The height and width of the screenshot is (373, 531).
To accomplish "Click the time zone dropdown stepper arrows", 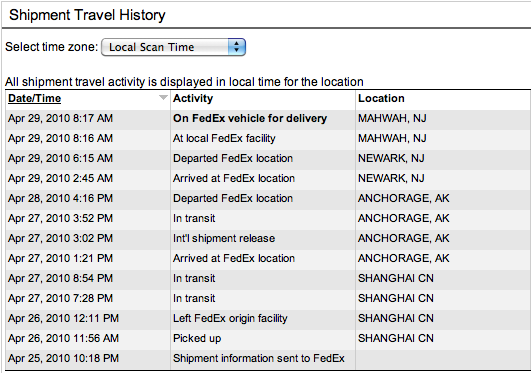I will [x=236, y=47].
